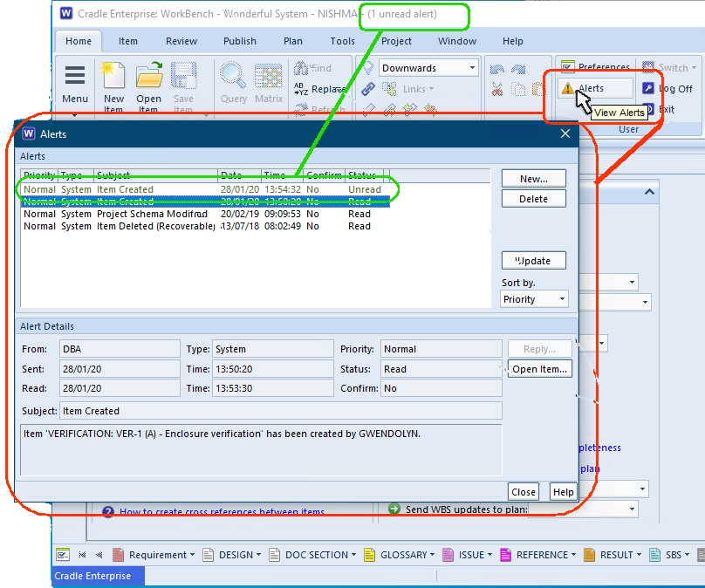Click the Open Item... button
Screen dimensions: 705x588
[539, 369]
